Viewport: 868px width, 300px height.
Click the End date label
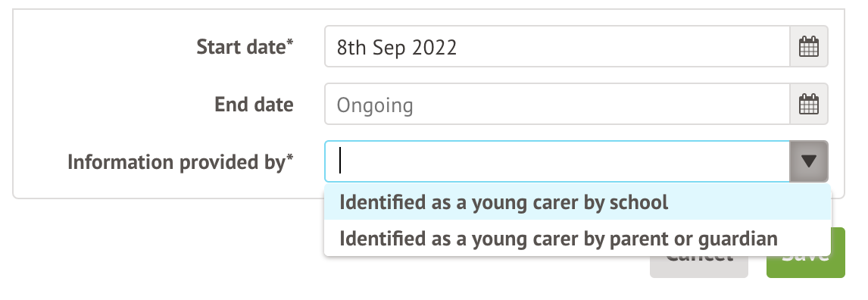[254, 105]
